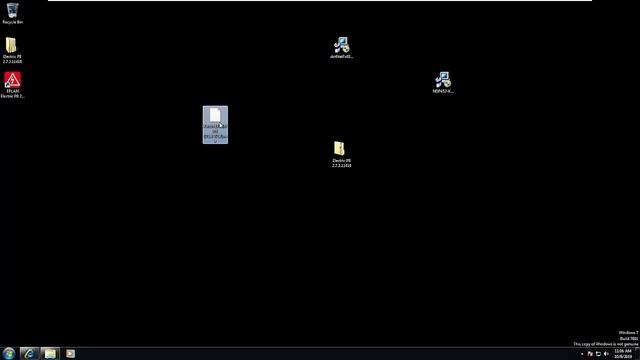Select the Electric P8 folder below the installers
Viewport: 640px width, 360px height.
click(341, 154)
